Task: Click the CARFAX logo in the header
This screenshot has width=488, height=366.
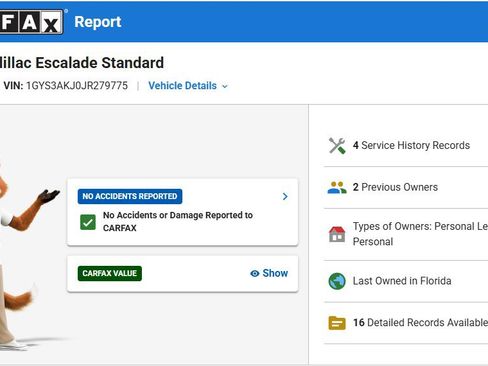Action: pyautogui.click(x=31, y=22)
